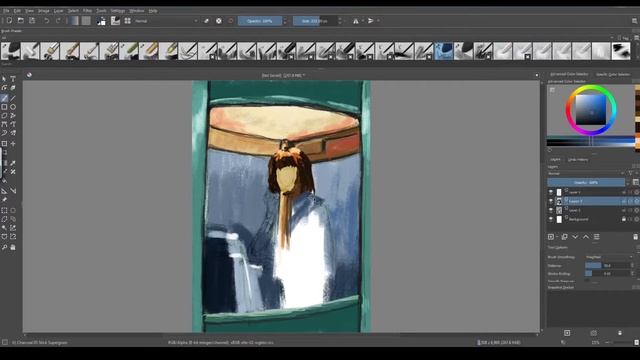The image size is (640, 360).
Task: Select the Shape Select arrow tool
Action: tap(4, 79)
